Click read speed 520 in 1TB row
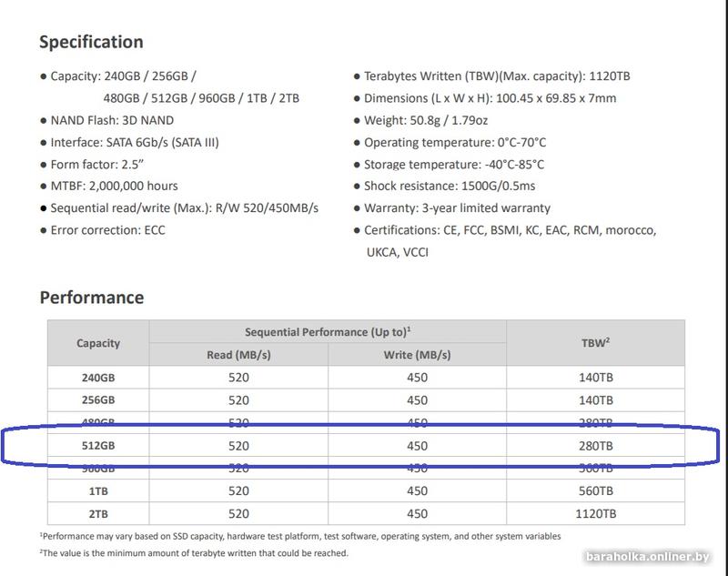The image size is (728, 576). [x=238, y=491]
